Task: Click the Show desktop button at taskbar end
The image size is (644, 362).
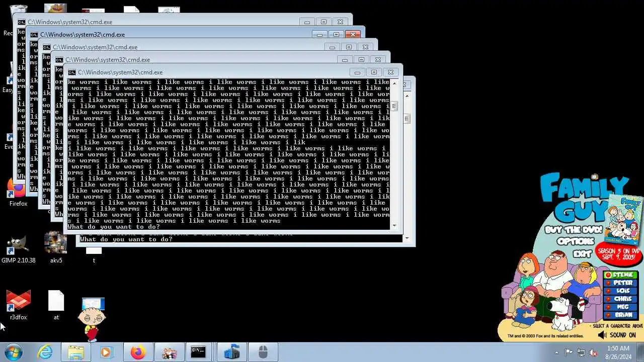Action: pos(640,352)
